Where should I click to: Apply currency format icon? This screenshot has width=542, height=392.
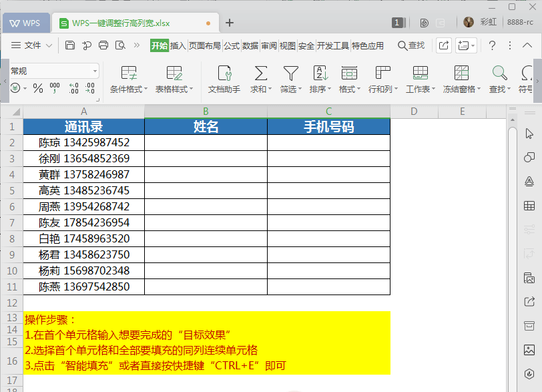tap(15, 88)
